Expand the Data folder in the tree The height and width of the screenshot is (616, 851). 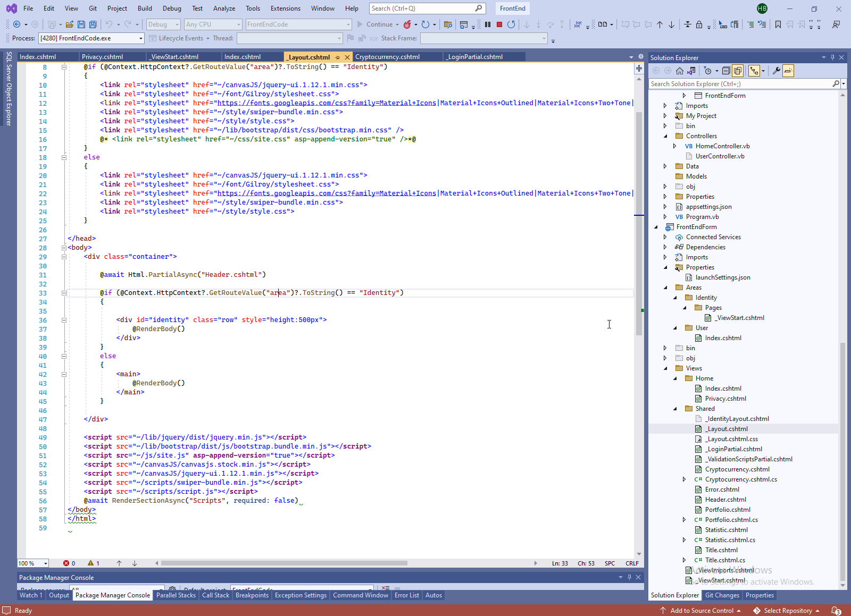pos(665,166)
